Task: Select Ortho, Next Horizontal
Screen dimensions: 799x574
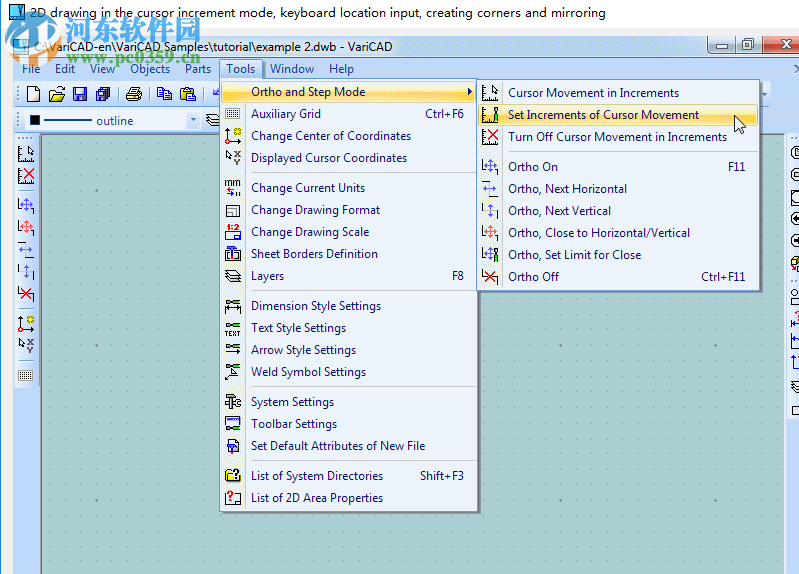Action: pyautogui.click(x=618, y=189)
